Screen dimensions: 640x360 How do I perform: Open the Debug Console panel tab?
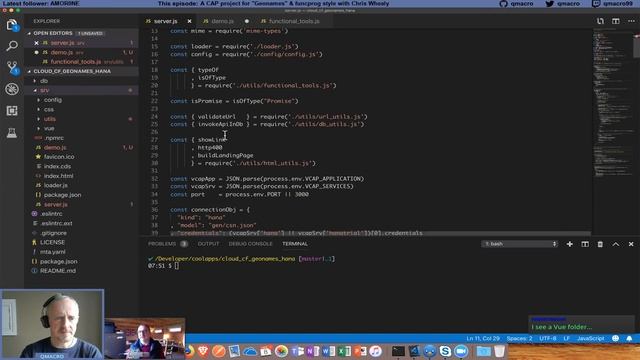click(x=250, y=244)
